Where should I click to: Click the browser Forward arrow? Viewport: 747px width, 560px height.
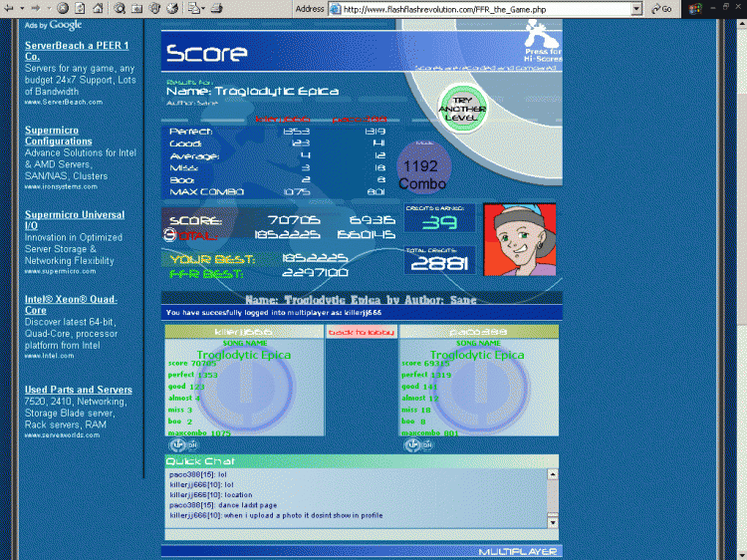(36, 8)
